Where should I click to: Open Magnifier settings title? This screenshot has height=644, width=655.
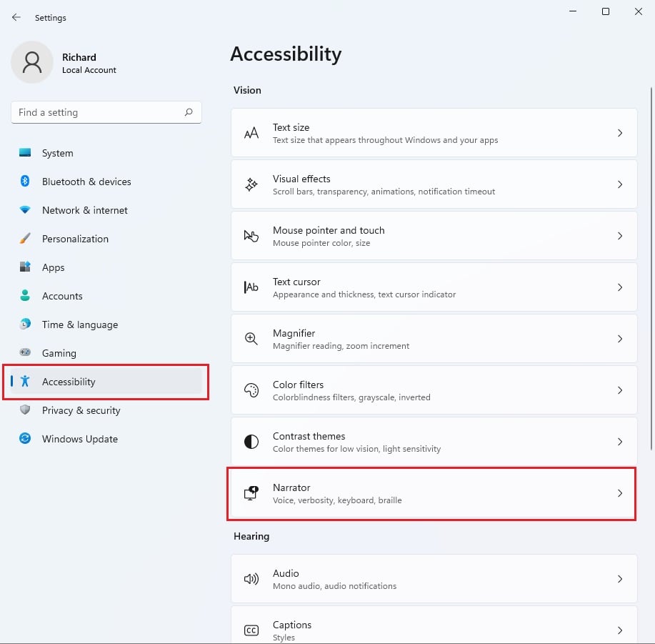294,333
